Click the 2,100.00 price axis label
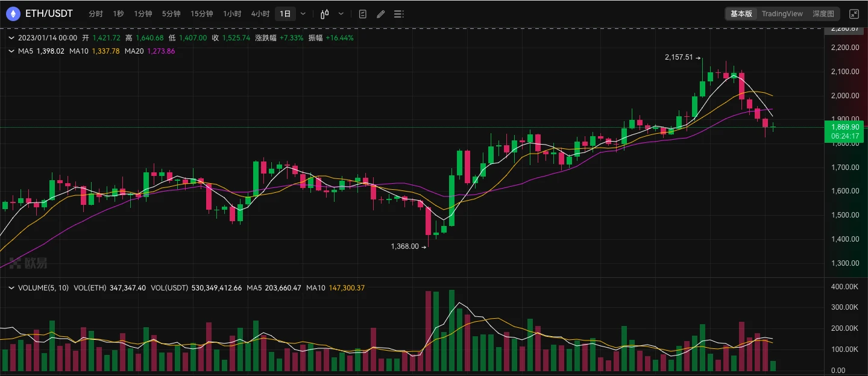 (844, 72)
